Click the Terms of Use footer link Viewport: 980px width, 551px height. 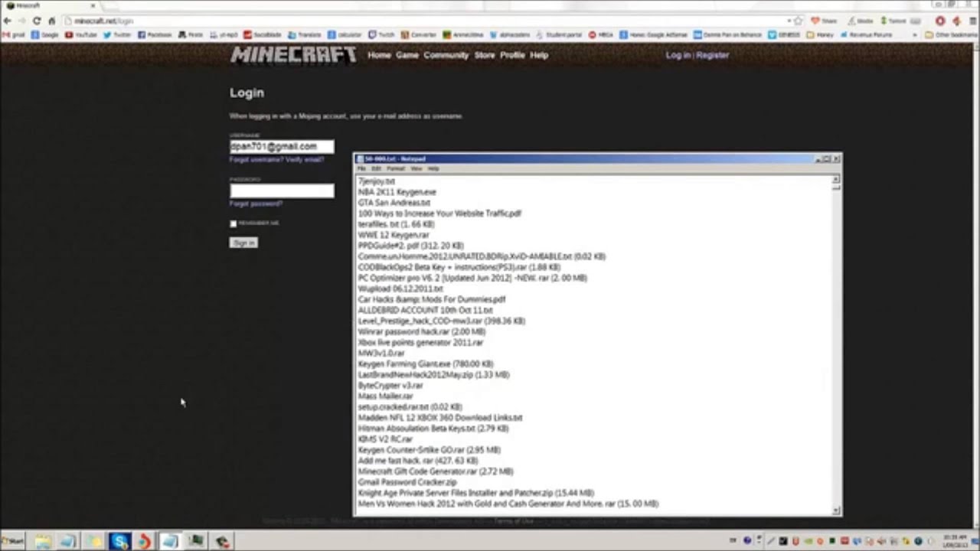pyautogui.click(x=513, y=521)
